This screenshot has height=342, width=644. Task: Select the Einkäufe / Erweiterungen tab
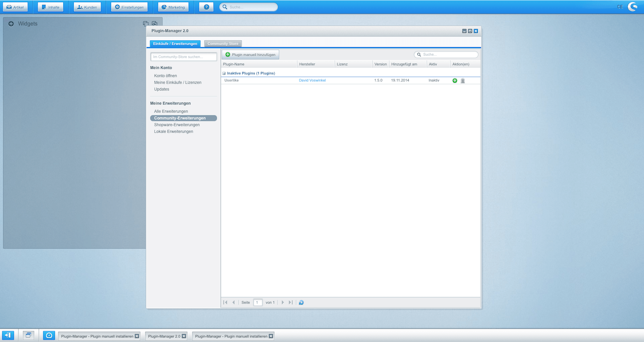pyautogui.click(x=175, y=44)
